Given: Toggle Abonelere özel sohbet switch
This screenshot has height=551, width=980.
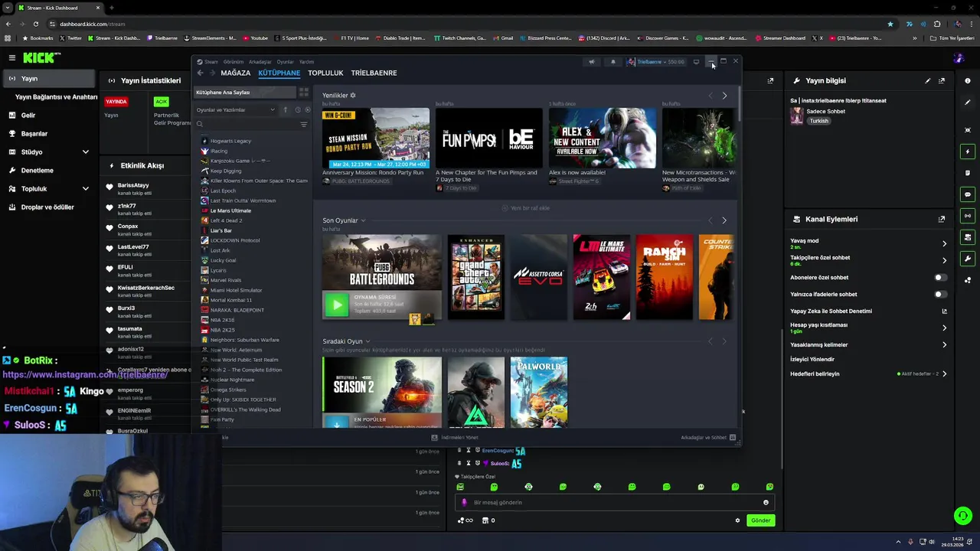Looking at the screenshot, I should pyautogui.click(x=940, y=278).
